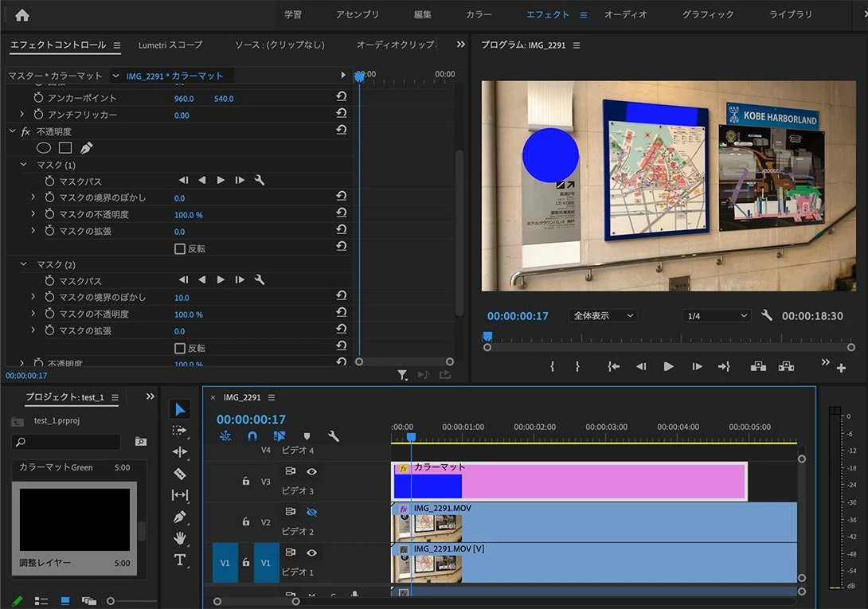
Task: Check 反転 checkbox for マスク(1)
Action: [x=180, y=248]
